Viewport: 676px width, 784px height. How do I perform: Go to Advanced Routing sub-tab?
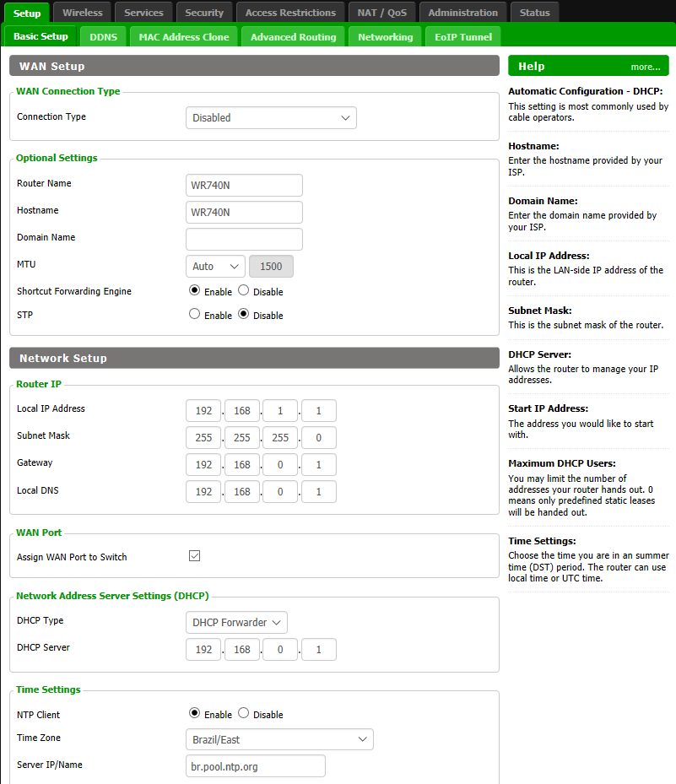(294, 37)
